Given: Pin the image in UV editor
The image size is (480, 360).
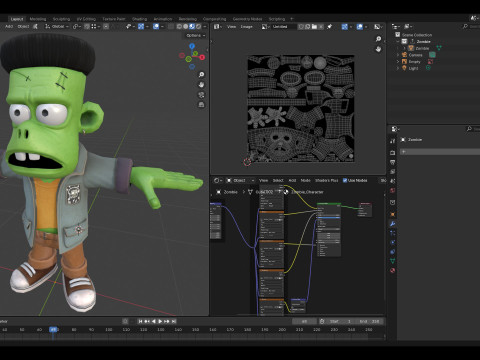Looking at the screenshot, I should (x=330, y=26).
